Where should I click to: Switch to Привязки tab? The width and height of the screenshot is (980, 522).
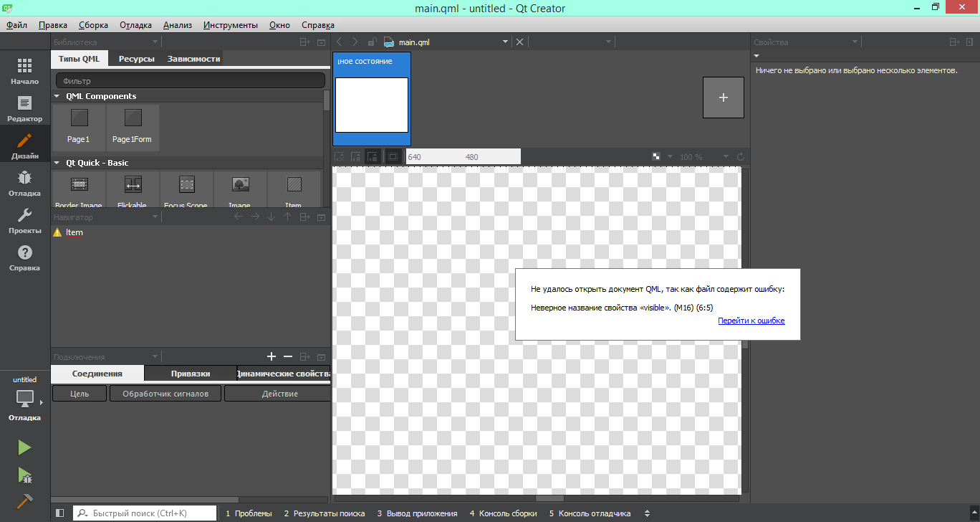[191, 374]
